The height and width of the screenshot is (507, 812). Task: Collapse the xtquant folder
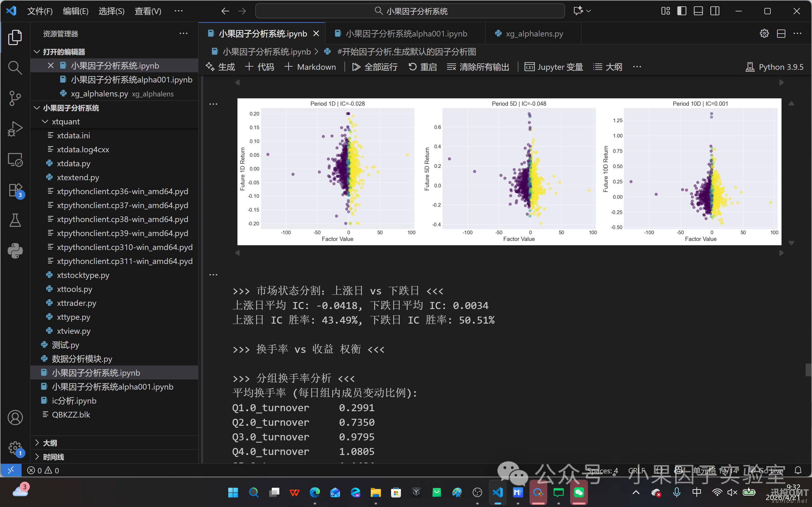(66, 122)
